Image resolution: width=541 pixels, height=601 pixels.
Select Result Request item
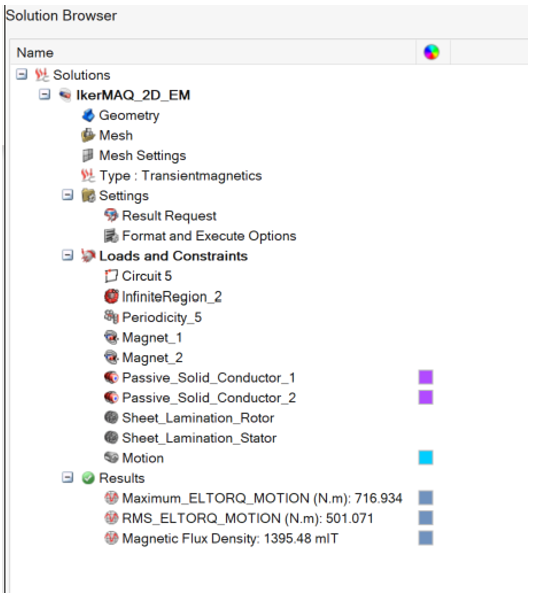click(169, 216)
